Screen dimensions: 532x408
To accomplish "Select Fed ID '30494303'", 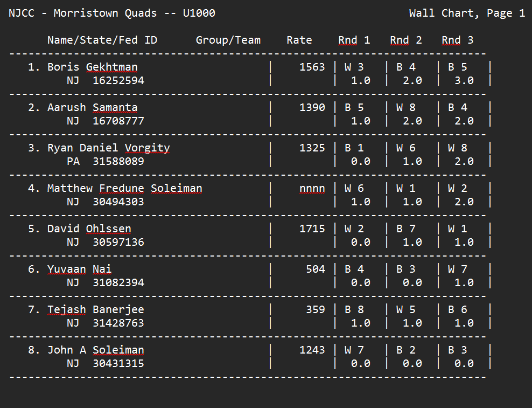I will click(x=118, y=202).
